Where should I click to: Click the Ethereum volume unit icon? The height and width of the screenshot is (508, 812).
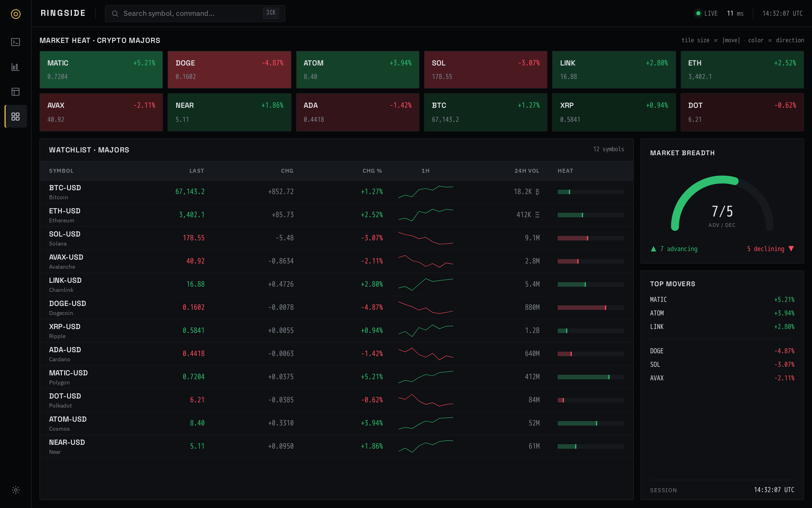click(537, 215)
